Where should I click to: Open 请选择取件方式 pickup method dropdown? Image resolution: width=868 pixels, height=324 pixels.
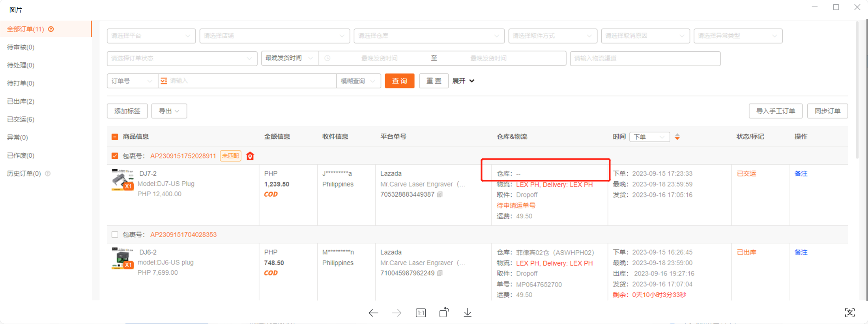pos(553,36)
